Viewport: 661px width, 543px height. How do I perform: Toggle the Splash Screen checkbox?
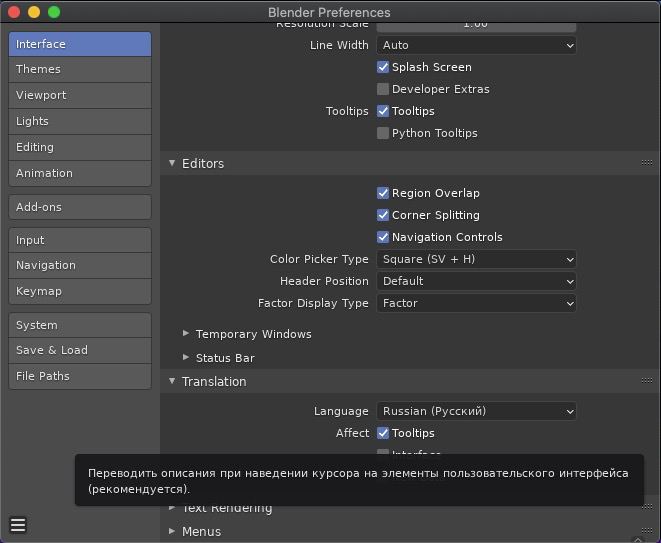383,67
